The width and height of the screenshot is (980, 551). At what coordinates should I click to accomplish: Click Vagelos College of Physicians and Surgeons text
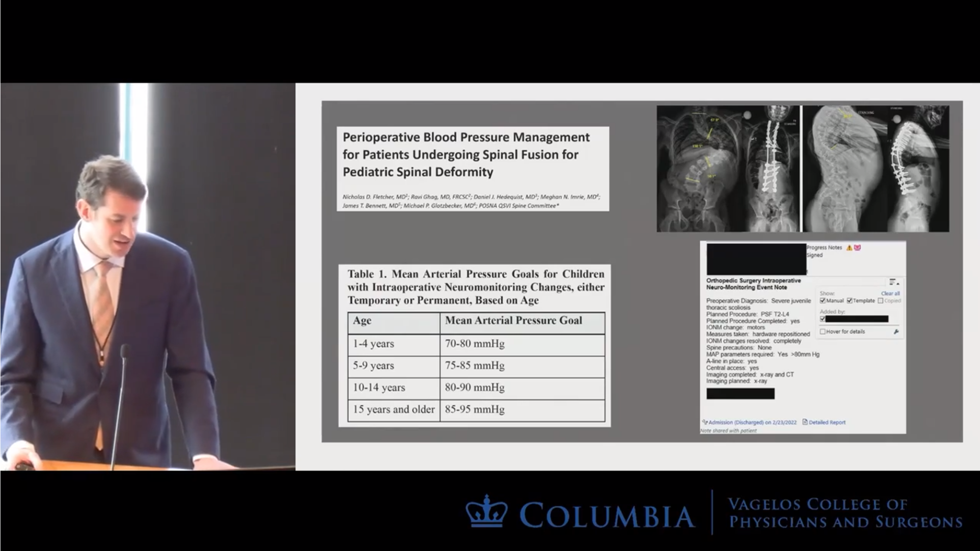pyautogui.click(x=845, y=513)
